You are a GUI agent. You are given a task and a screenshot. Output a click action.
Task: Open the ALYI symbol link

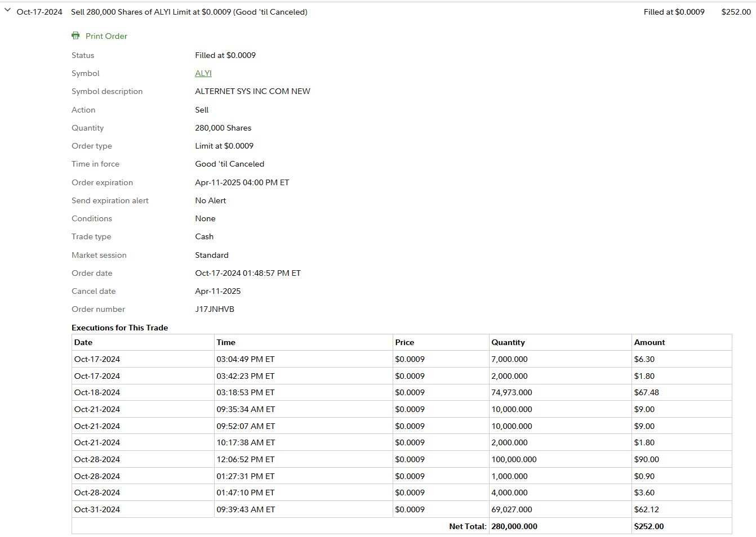coord(203,73)
